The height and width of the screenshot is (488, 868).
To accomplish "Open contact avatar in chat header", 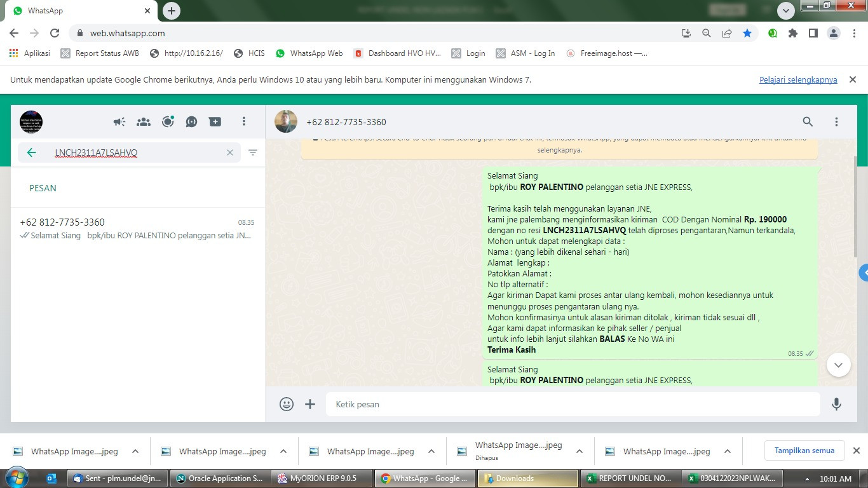I will [286, 121].
